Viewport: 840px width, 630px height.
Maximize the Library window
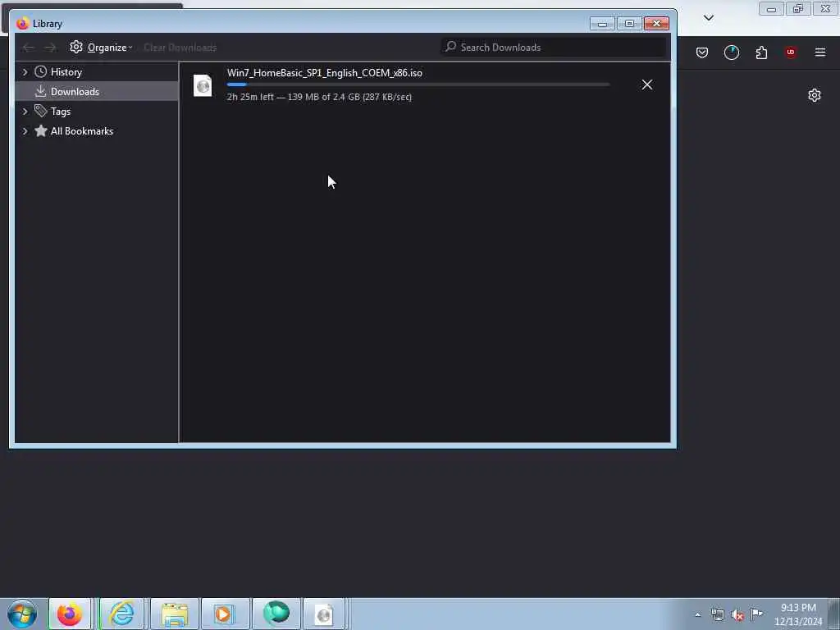click(629, 24)
